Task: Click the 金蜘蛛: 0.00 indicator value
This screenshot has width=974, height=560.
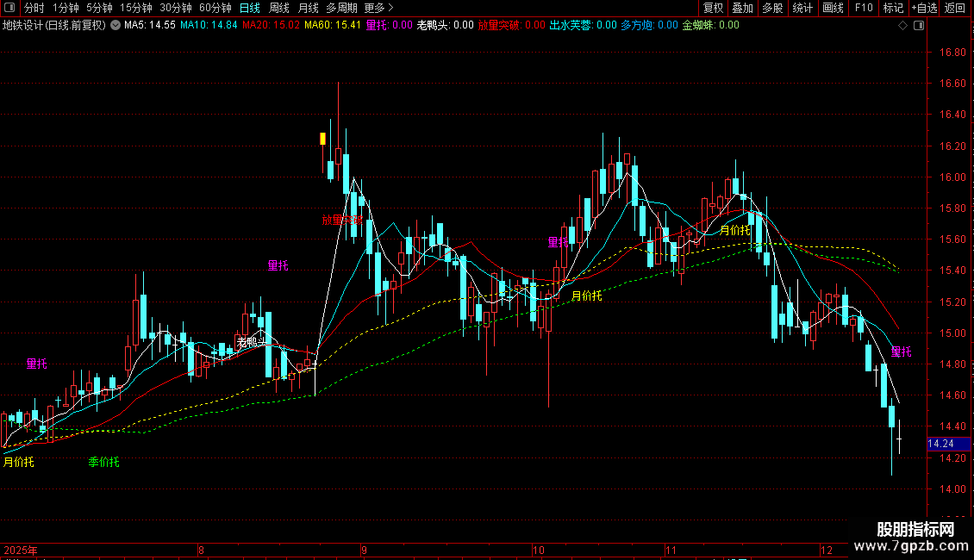Action: pyautogui.click(x=710, y=26)
